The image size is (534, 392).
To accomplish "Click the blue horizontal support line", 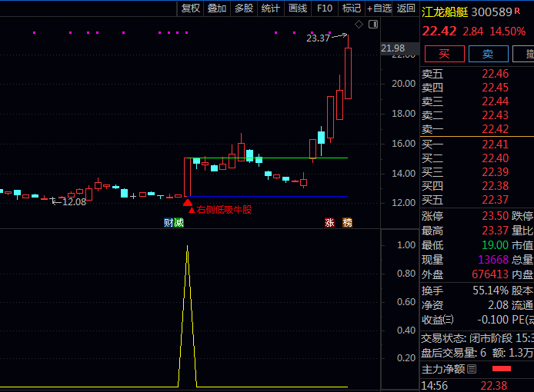I will tap(267, 196).
